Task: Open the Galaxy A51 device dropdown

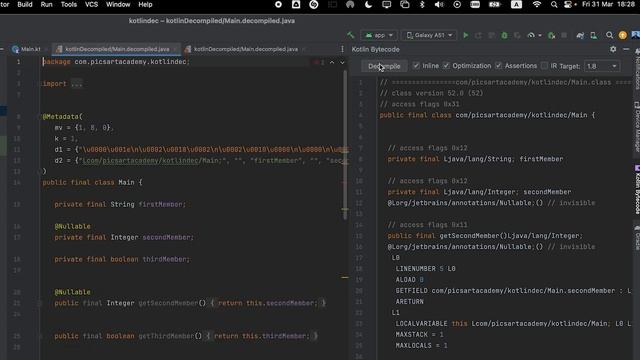Action: tap(429, 36)
